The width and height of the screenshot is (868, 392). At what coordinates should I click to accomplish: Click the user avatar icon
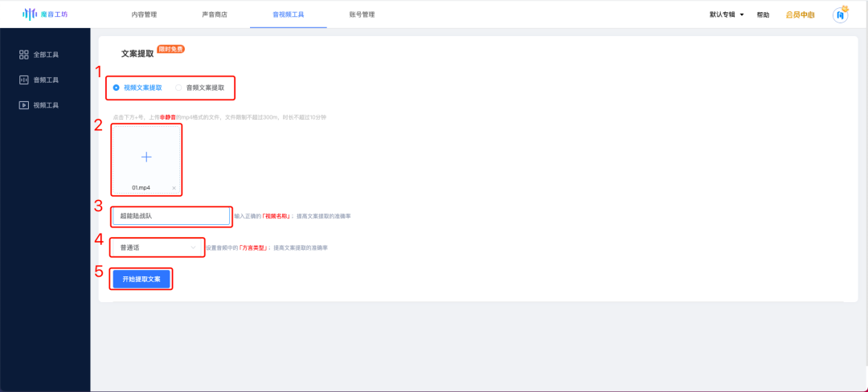click(841, 14)
